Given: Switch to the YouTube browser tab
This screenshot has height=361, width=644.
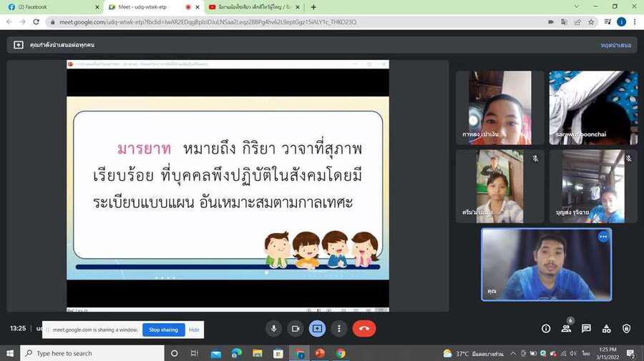Looking at the screenshot, I should (x=250, y=6).
